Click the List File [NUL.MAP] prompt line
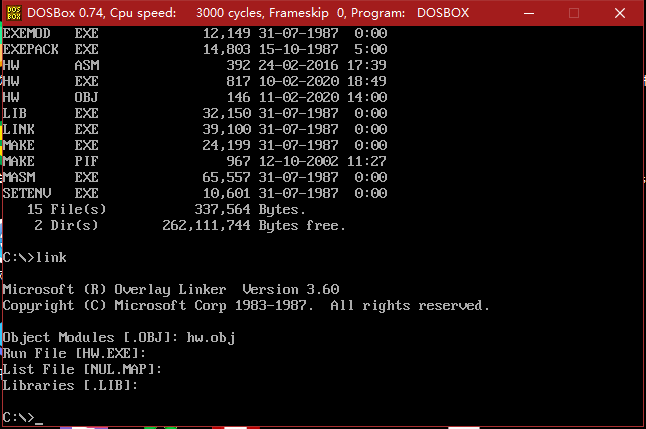The width and height of the screenshot is (646, 429). (x=82, y=369)
